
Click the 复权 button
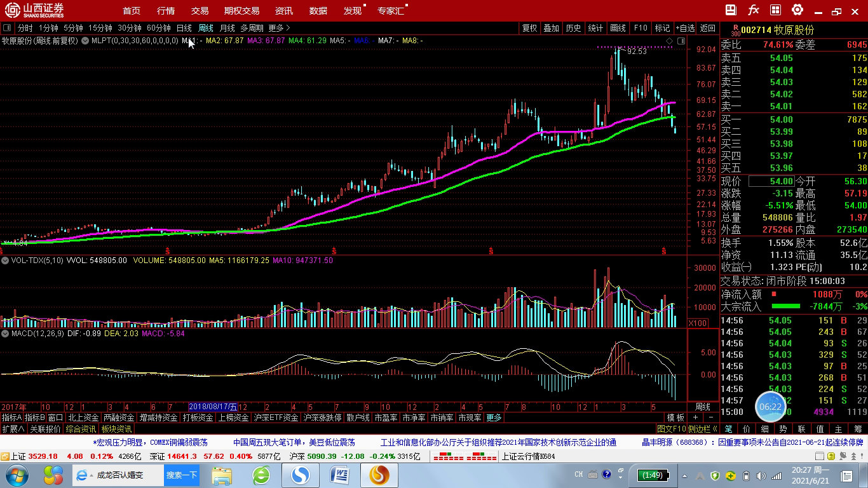click(529, 28)
